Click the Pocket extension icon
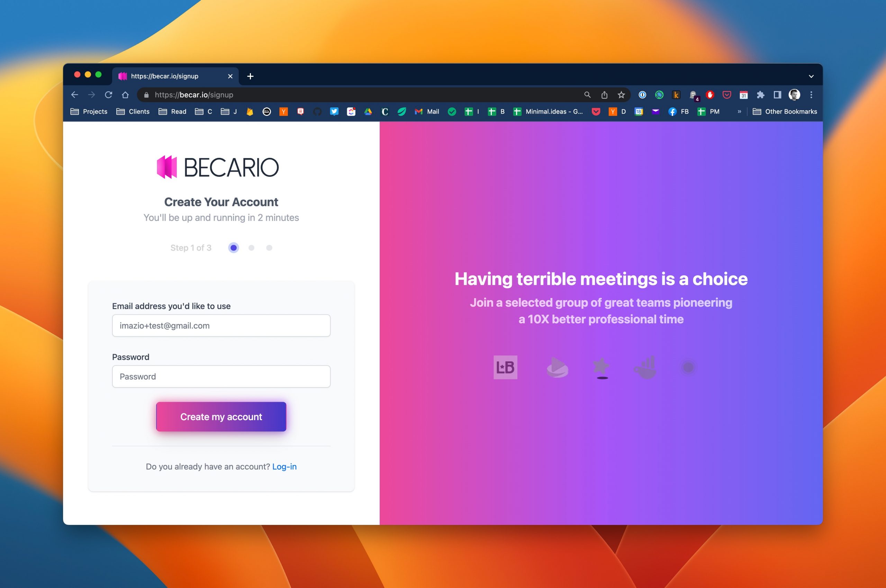The image size is (886, 588). coord(727,95)
